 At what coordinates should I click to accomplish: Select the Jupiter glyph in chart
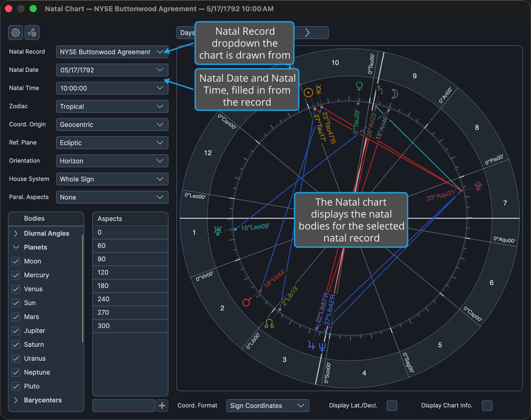(x=312, y=346)
